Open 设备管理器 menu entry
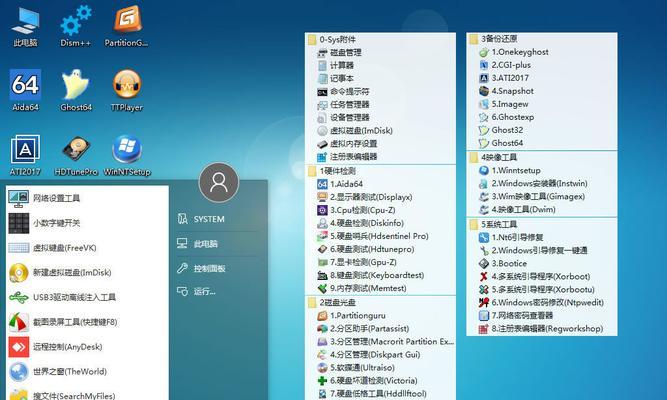The image size is (667, 400). [x=380, y=117]
